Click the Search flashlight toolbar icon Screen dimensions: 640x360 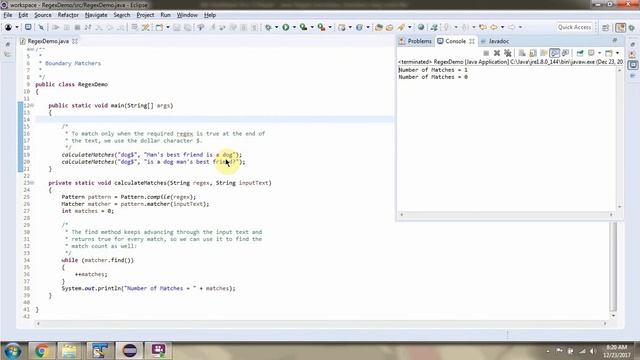[401, 27]
